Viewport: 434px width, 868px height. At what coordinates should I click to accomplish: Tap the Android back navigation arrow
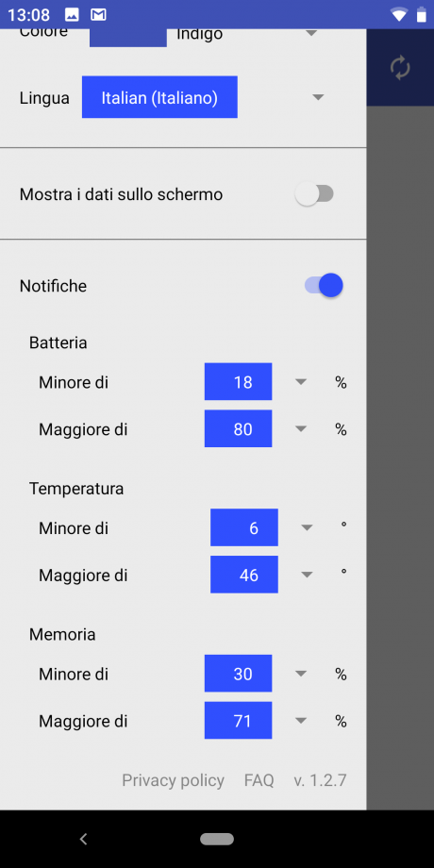(84, 839)
